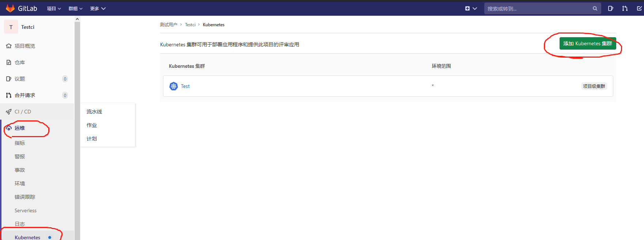Open to-do list icon in navbar
Screen dimensions: 644x240
pyautogui.click(x=639, y=8)
